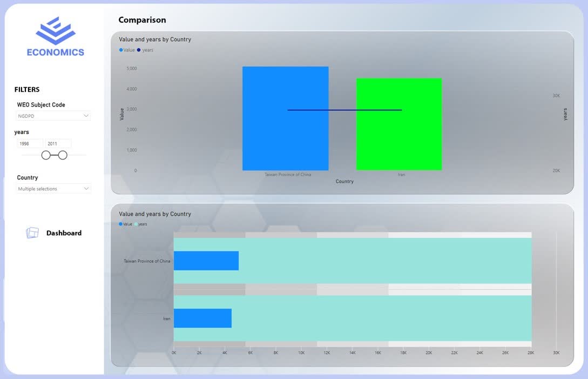Click the years legend dot in top chart
Viewport: 588px width, 379px height.
(x=139, y=50)
